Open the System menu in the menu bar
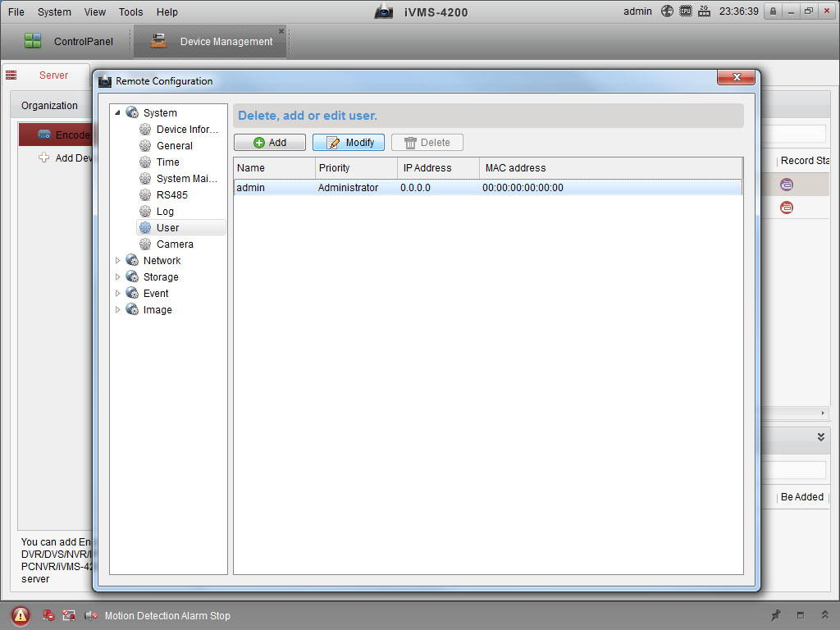 coord(54,11)
